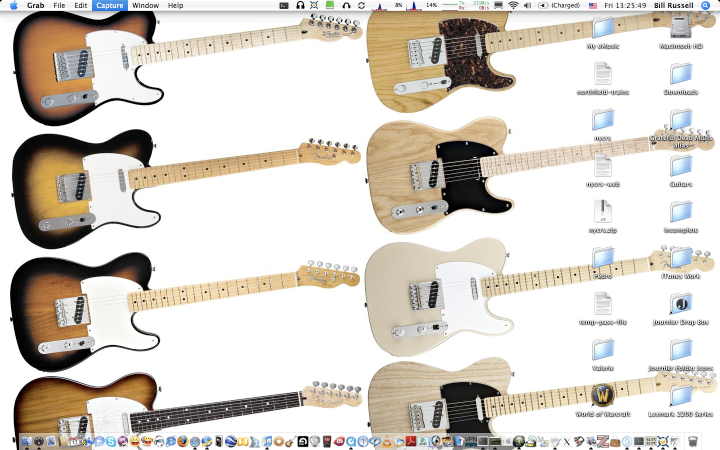Open the US flag input source menu
The height and width of the screenshot is (450, 720).
pyautogui.click(x=592, y=6)
